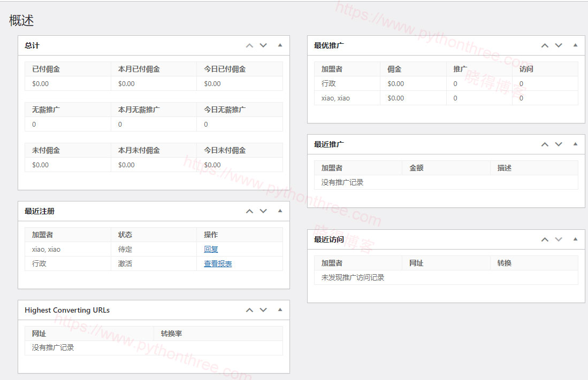Click the $0.00 value under 已付佣金
Screen dimensions: 588x380
(x=40, y=83)
